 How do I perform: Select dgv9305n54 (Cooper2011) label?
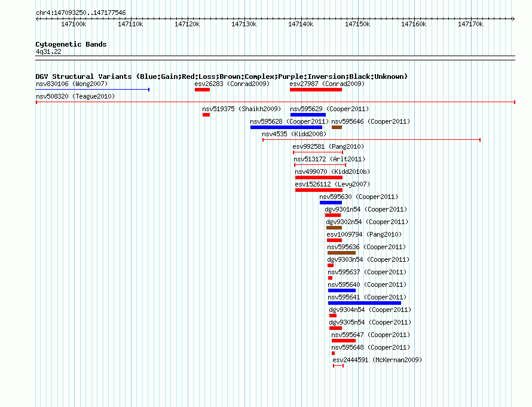point(370,322)
